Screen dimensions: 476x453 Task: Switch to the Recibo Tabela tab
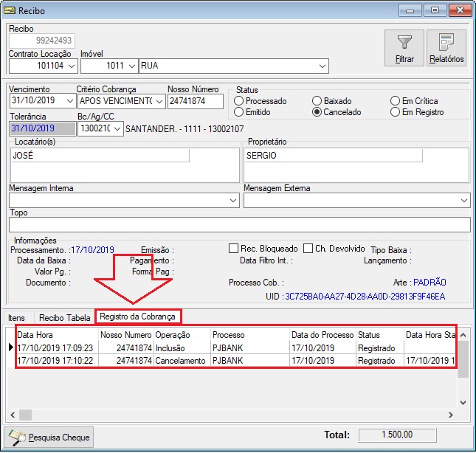pos(64,317)
